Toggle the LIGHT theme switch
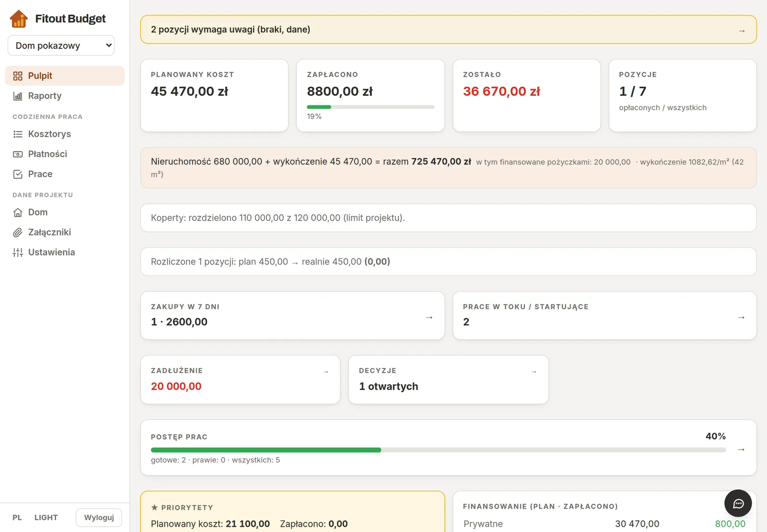767x532 pixels. [46, 518]
